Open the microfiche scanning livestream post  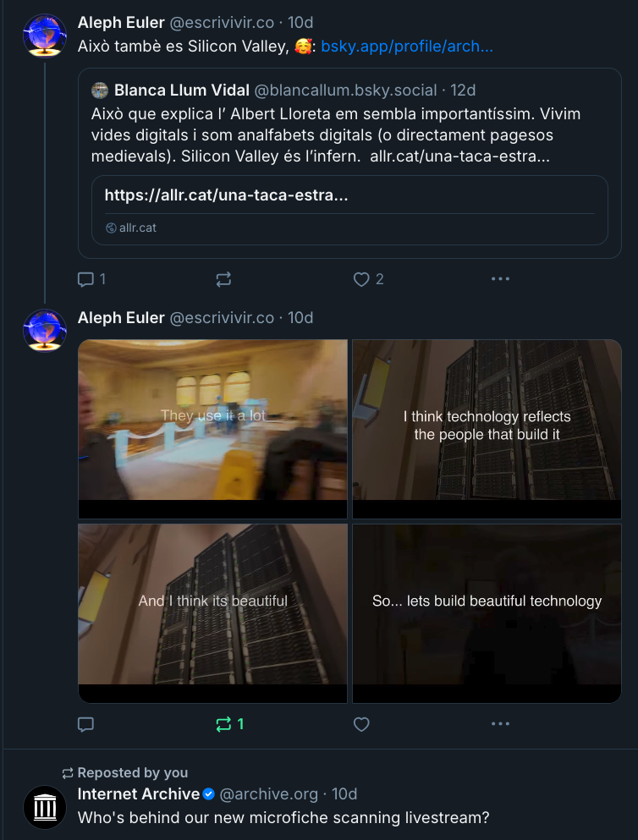point(283,818)
